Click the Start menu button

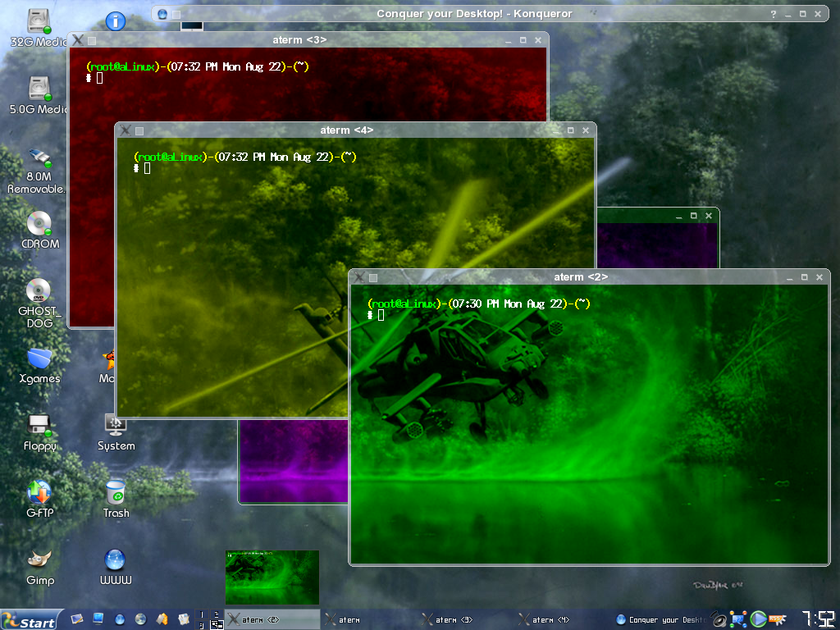tap(31, 620)
